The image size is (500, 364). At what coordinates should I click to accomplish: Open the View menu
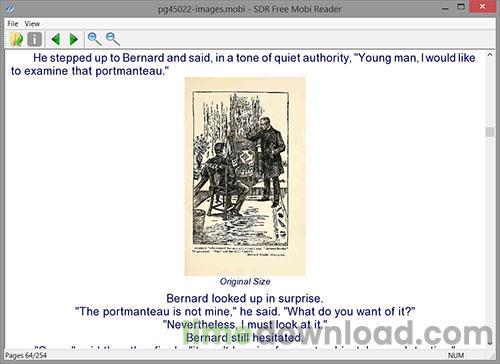click(32, 24)
